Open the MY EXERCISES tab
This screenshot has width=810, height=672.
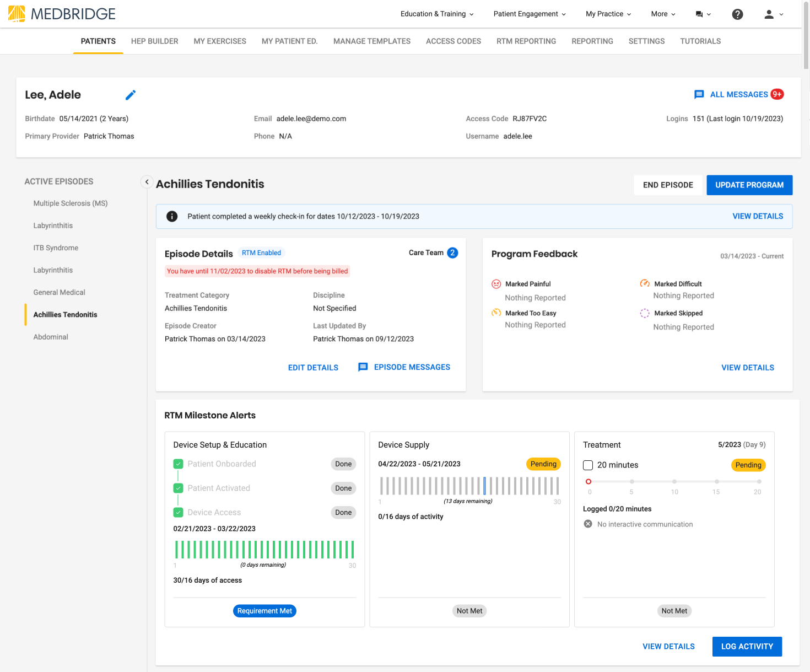coord(220,41)
